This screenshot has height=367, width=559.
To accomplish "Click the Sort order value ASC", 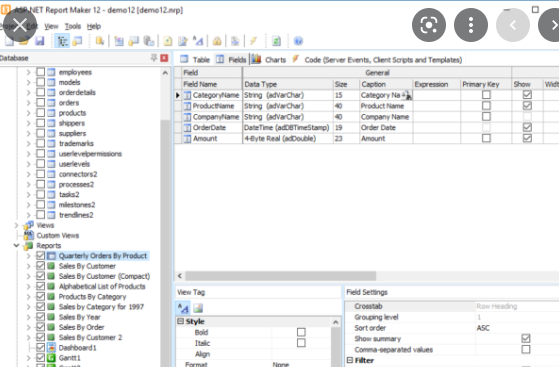I will 483,328.
